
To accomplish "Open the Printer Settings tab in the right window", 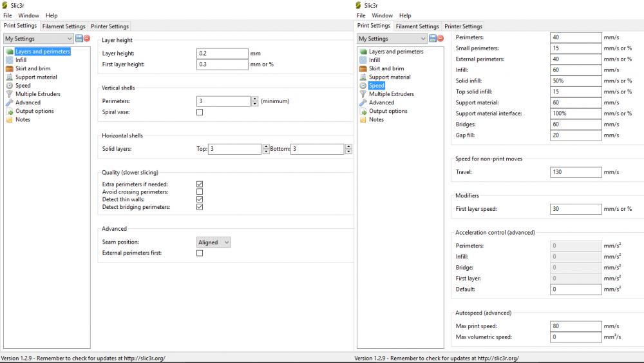I will coord(464,26).
